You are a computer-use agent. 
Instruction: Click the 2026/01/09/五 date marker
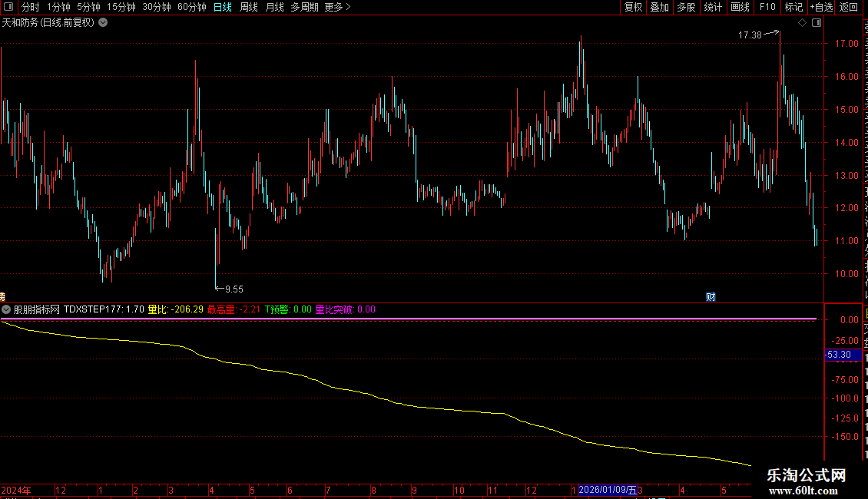pyautogui.click(x=608, y=490)
